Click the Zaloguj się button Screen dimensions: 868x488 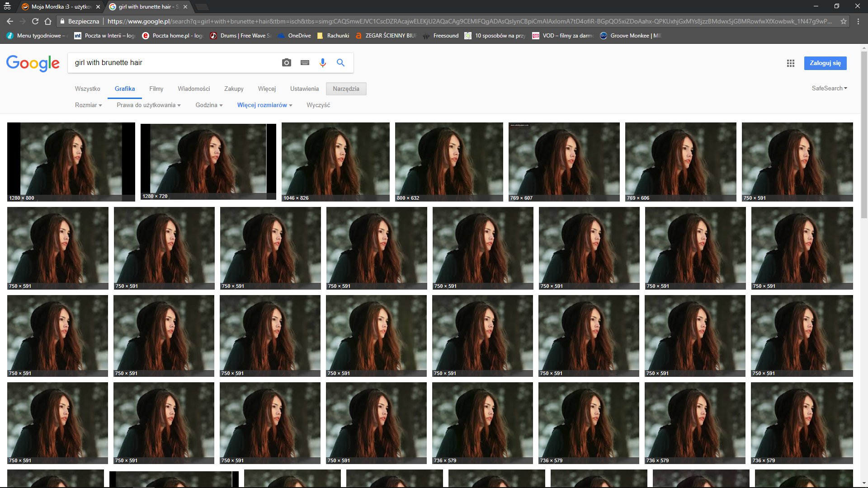[x=826, y=63]
